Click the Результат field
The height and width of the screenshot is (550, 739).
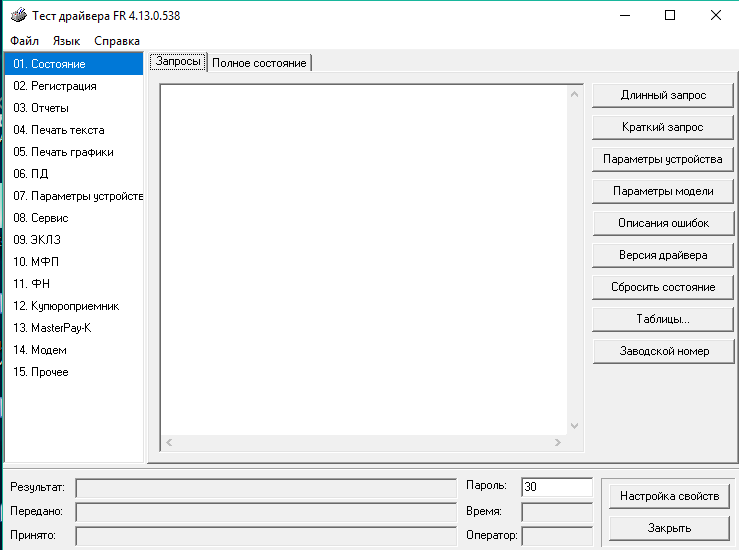point(266,488)
